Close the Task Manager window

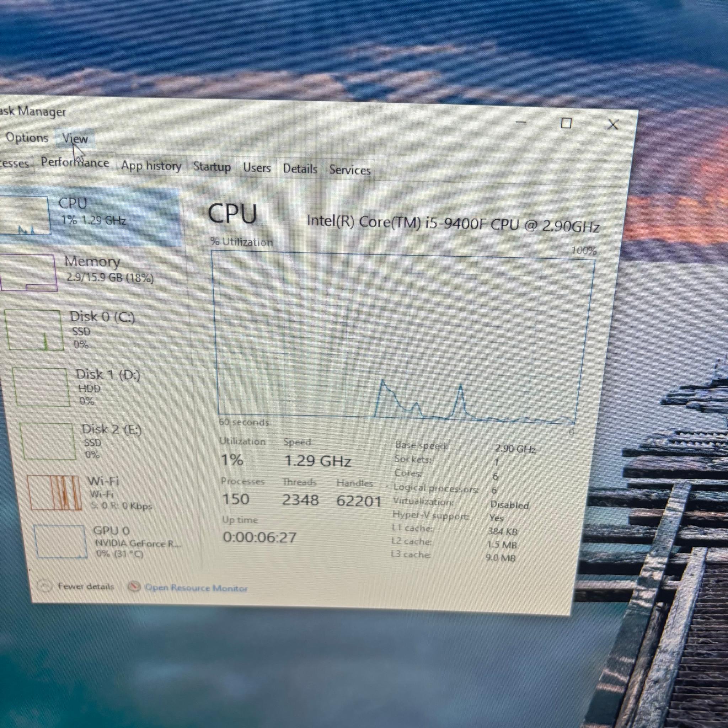coord(613,125)
